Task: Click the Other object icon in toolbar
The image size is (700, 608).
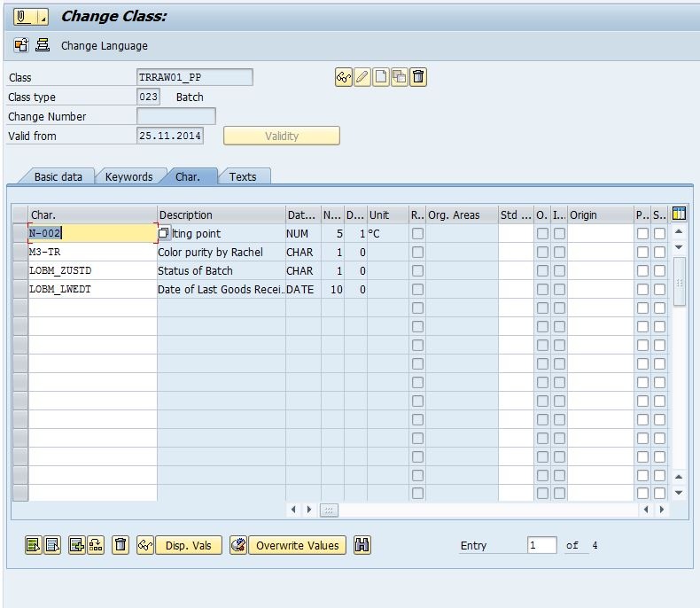Action: click(x=21, y=45)
